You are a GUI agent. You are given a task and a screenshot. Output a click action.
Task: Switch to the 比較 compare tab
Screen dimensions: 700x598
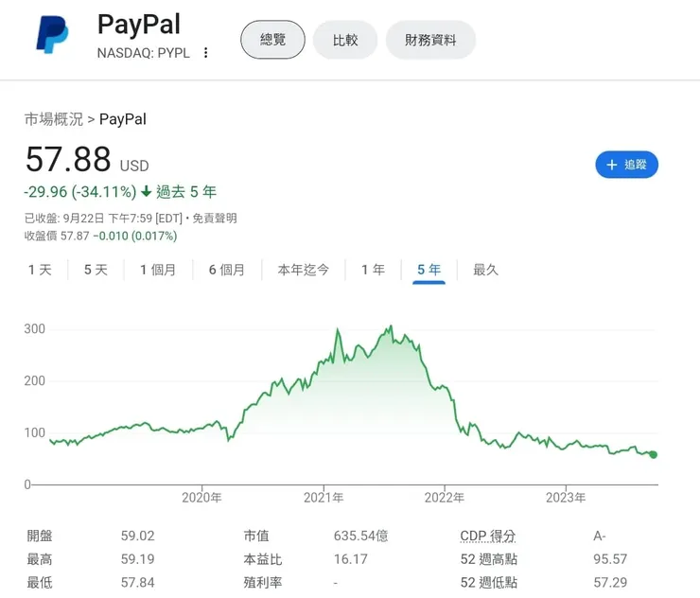coord(345,40)
